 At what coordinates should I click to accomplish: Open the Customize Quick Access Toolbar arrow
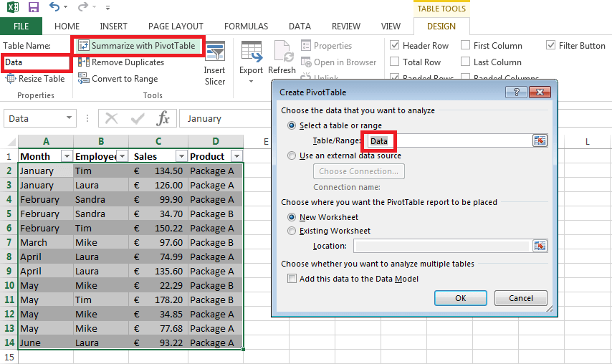[x=107, y=7]
